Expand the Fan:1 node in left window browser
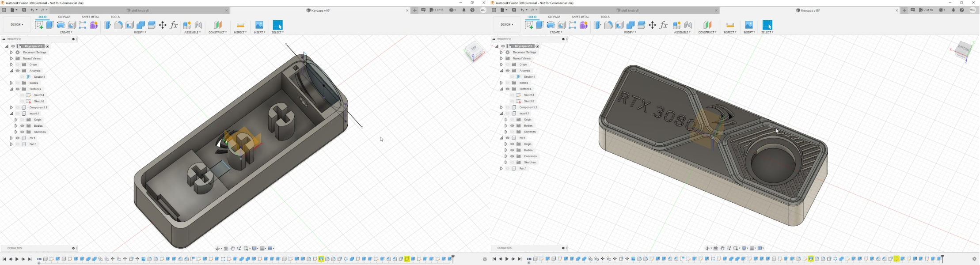The image size is (980, 265). point(11,144)
